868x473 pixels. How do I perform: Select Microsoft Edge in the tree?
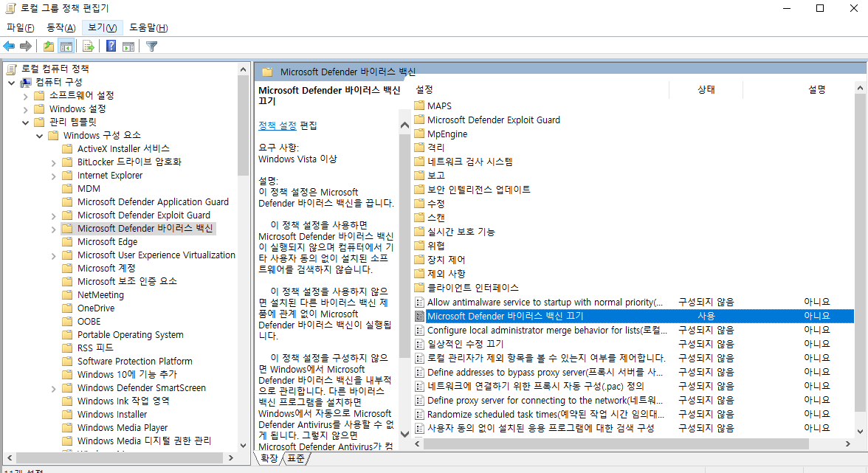pyautogui.click(x=108, y=242)
